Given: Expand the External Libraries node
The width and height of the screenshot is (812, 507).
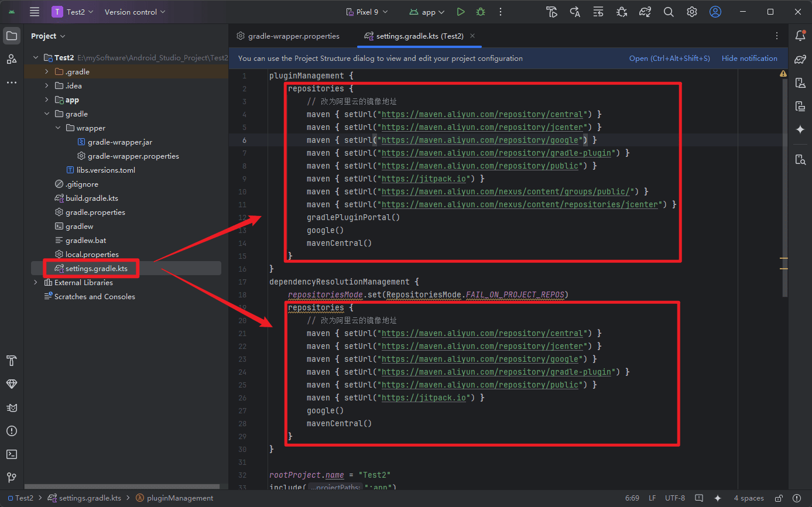Looking at the screenshot, I should click(36, 283).
